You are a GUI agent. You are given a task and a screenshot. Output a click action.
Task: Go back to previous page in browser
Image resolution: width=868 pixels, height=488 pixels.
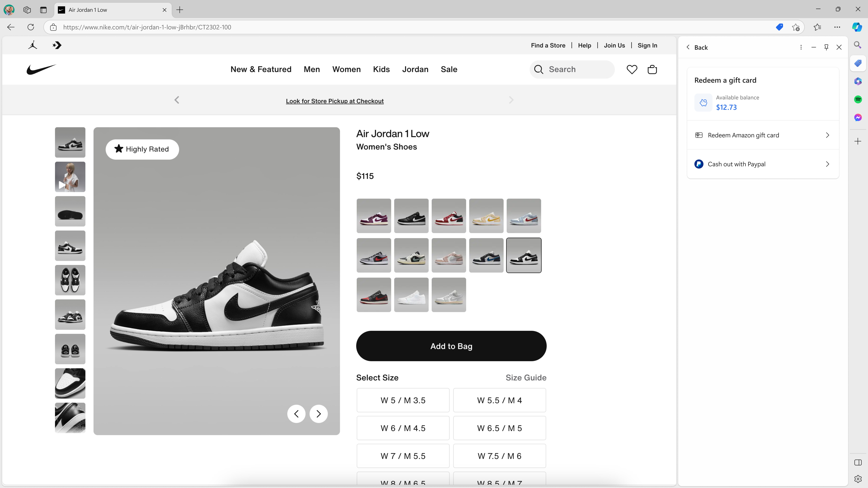pos(11,27)
